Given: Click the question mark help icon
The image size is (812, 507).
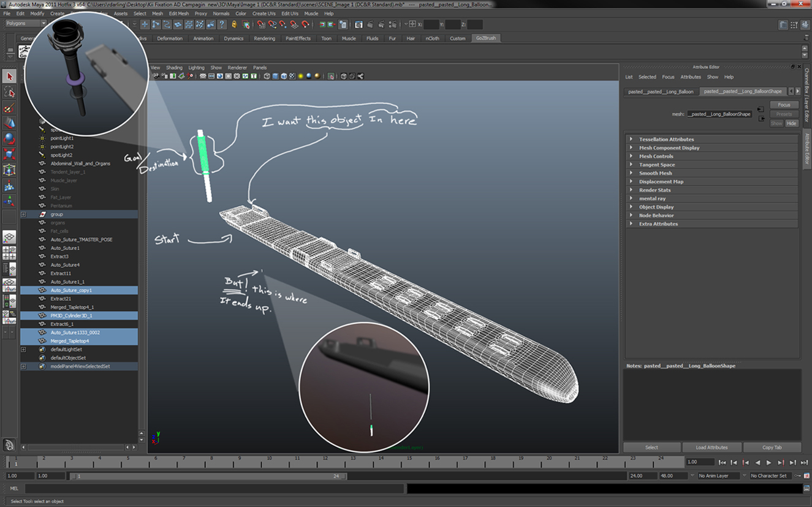Looking at the screenshot, I should click(x=222, y=24).
